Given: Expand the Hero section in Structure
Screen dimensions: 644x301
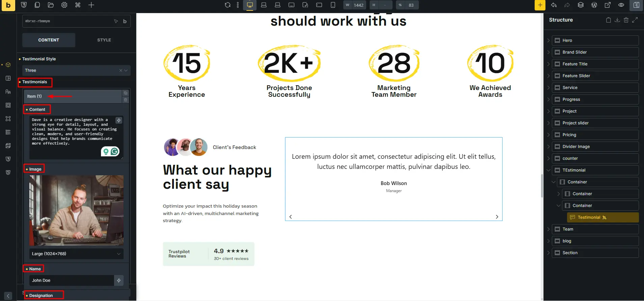Looking at the screenshot, I should pos(548,40).
